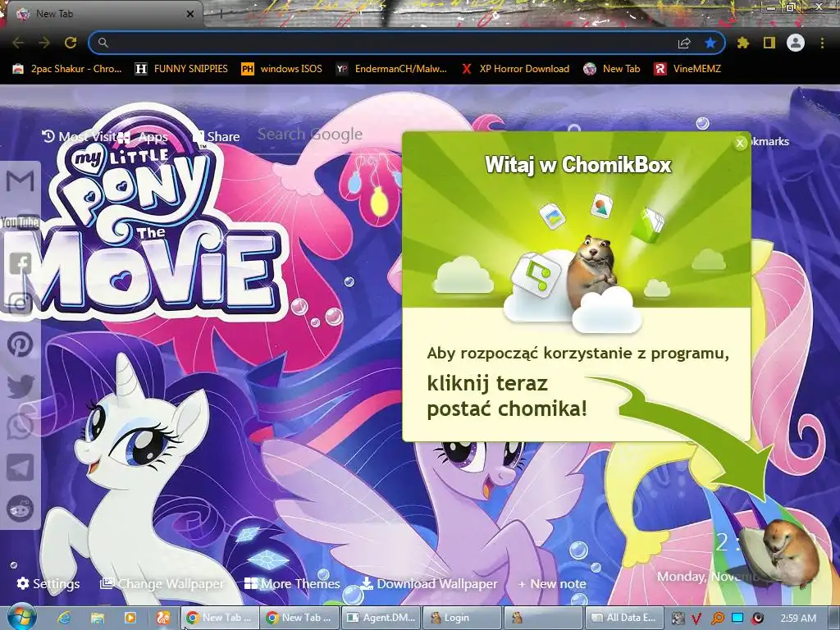Open Instagram shortcut in sidebar
This screenshot has width=840, height=630.
tap(21, 304)
